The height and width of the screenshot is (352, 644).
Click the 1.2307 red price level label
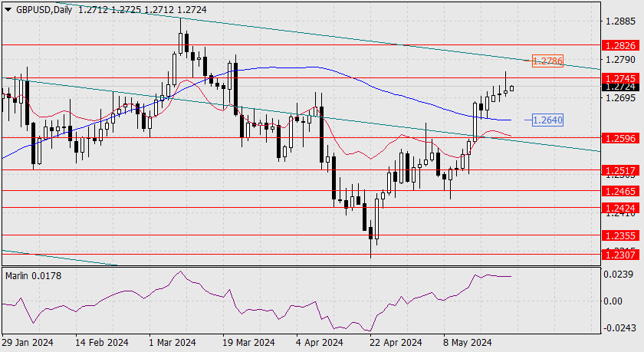tap(620, 255)
